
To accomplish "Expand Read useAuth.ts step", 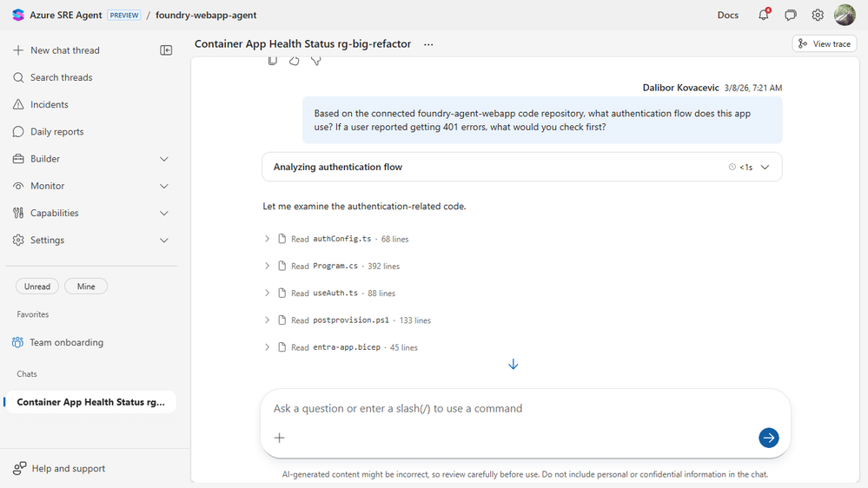I will coord(267,293).
